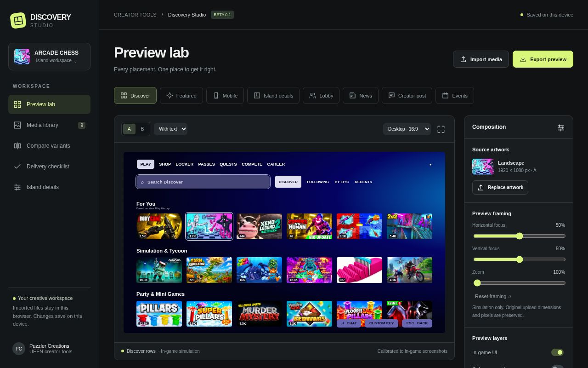Expand the Arcade Chess workspace selector
Screen dimensions: 588x368
tap(49, 57)
